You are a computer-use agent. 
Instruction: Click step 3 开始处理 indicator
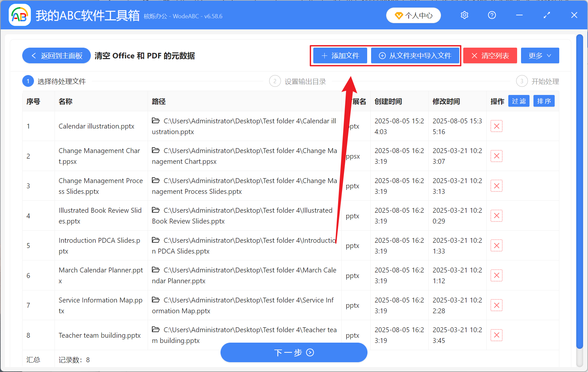click(x=522, y=81)
